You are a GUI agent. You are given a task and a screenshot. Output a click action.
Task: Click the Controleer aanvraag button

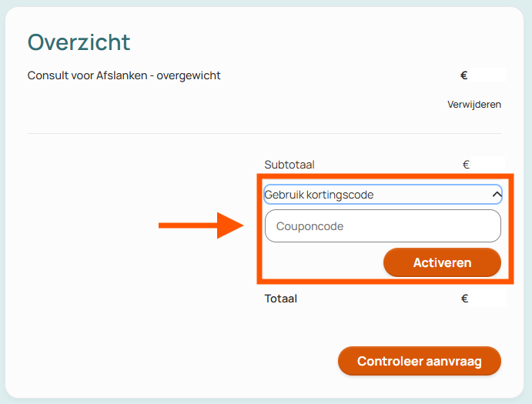[420, 361]
